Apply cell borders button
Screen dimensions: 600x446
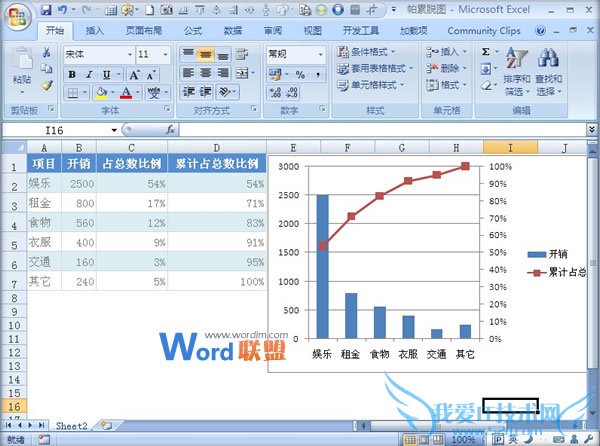coord(73,93)
